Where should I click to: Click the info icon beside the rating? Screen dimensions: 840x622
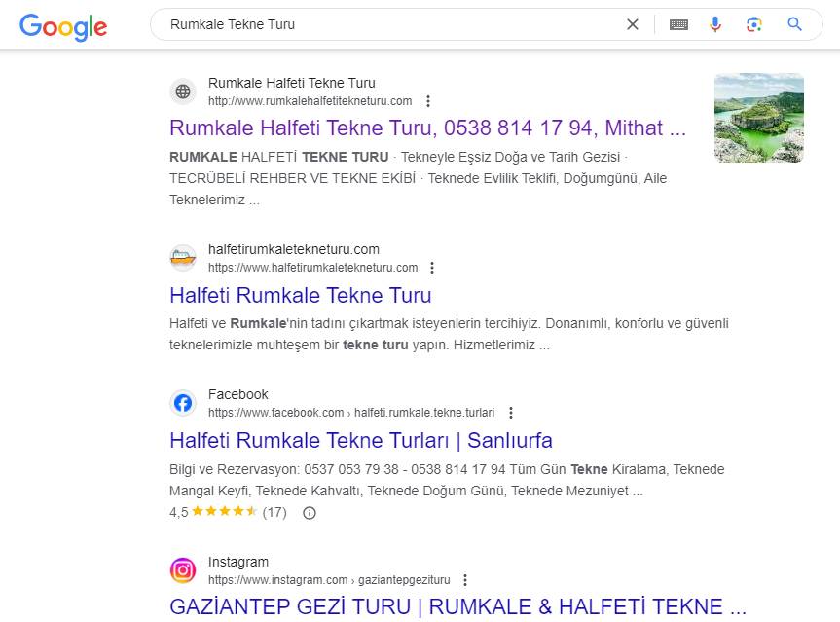click(310, 512)
